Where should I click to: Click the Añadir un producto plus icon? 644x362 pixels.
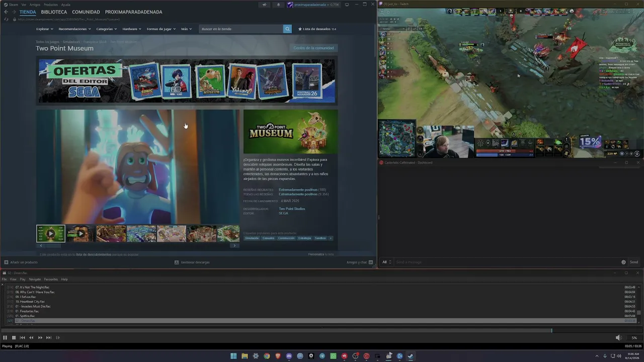click(6, 262)
